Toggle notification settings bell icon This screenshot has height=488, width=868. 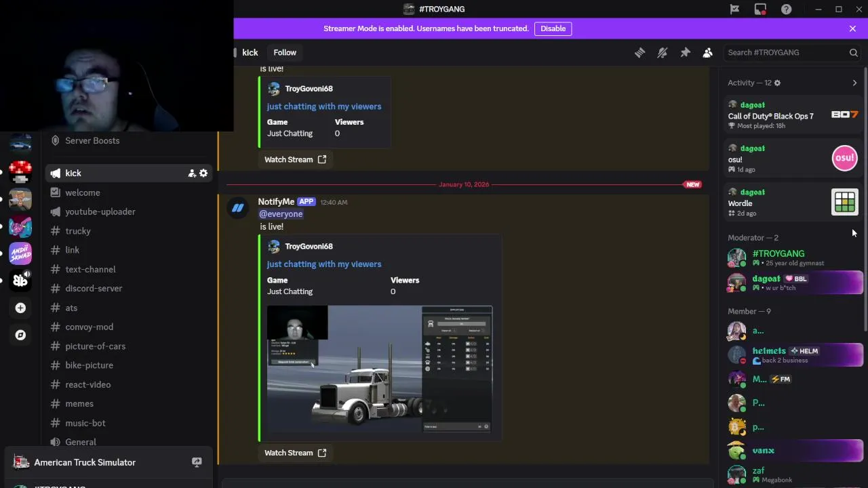[663, 52]
